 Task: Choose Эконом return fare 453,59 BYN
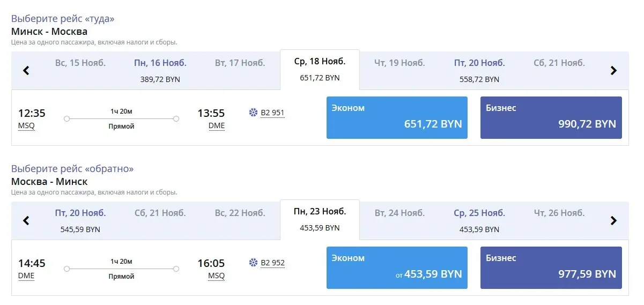(397, 267)
